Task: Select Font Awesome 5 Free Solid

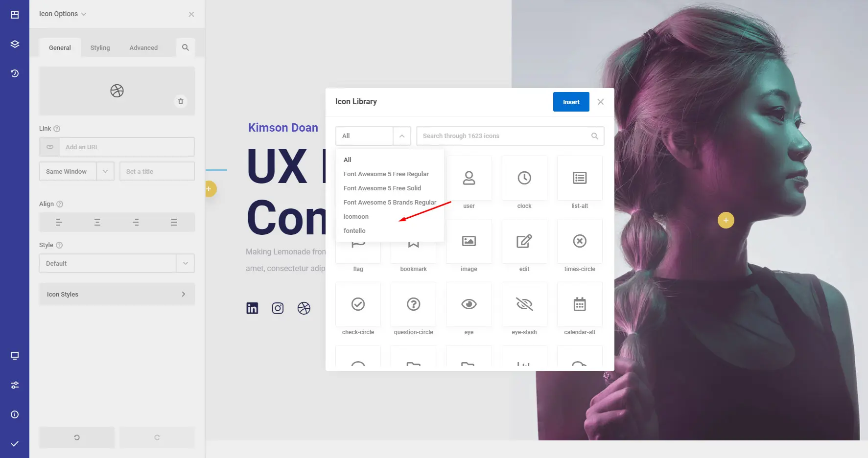Action: coord(382,188)
